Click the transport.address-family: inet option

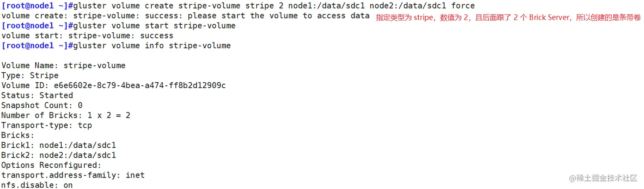pyautogui.click(x=73, y=175)
